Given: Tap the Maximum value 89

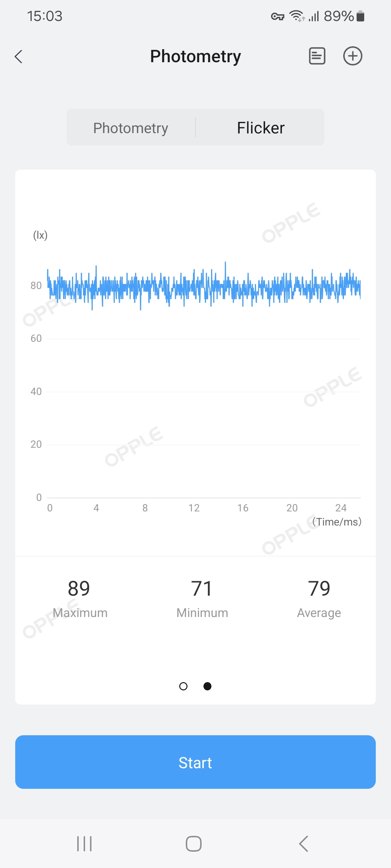Looking at the screenshot, I should [x=79, y=588].
